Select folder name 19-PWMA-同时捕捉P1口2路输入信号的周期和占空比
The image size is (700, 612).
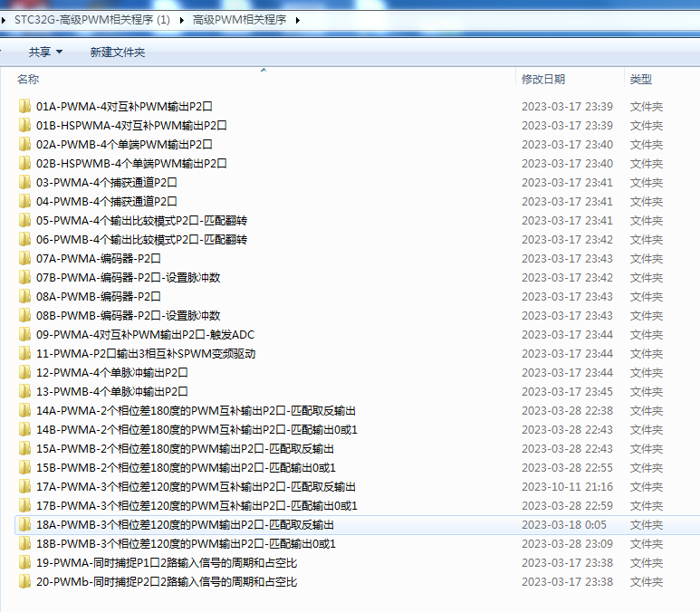167,563
